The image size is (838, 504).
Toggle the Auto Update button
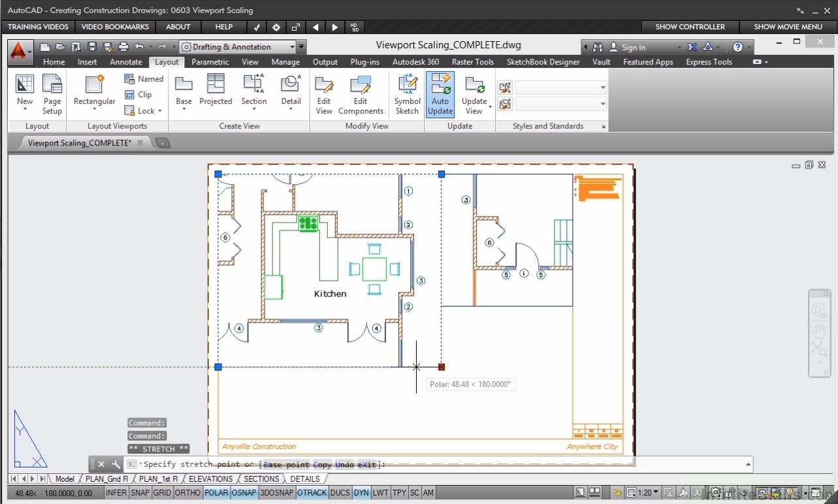[440, 95]
